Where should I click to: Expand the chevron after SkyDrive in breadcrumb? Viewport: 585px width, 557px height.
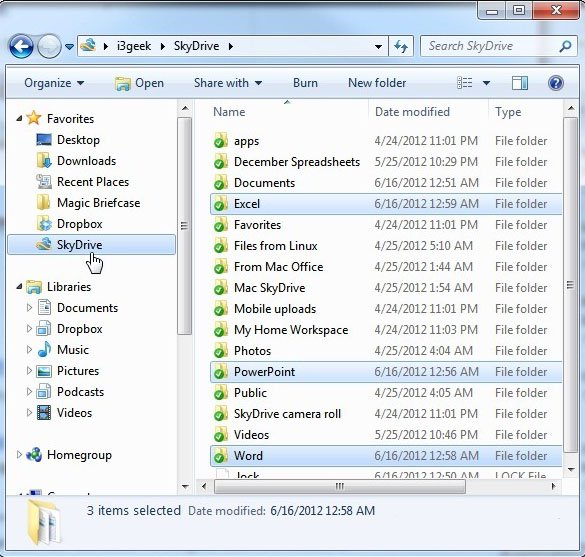pos(231,46)
